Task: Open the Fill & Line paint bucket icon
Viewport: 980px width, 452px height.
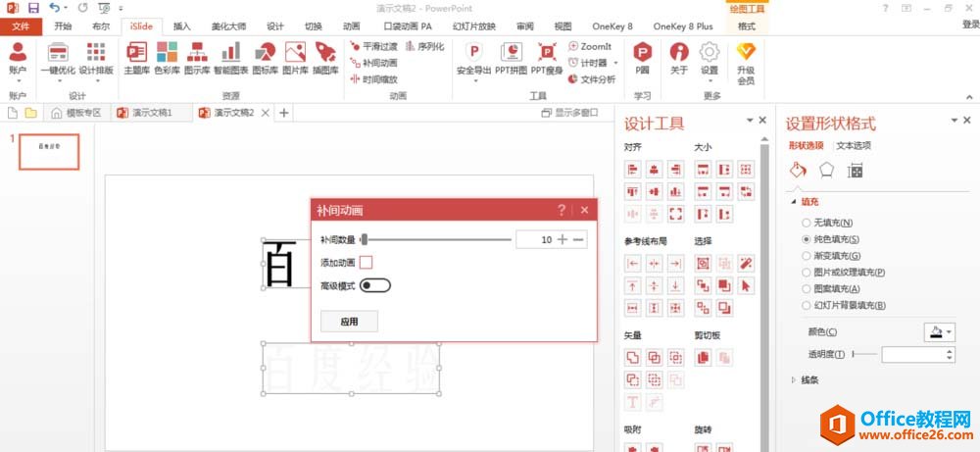Action: click(x=798, y=170)
